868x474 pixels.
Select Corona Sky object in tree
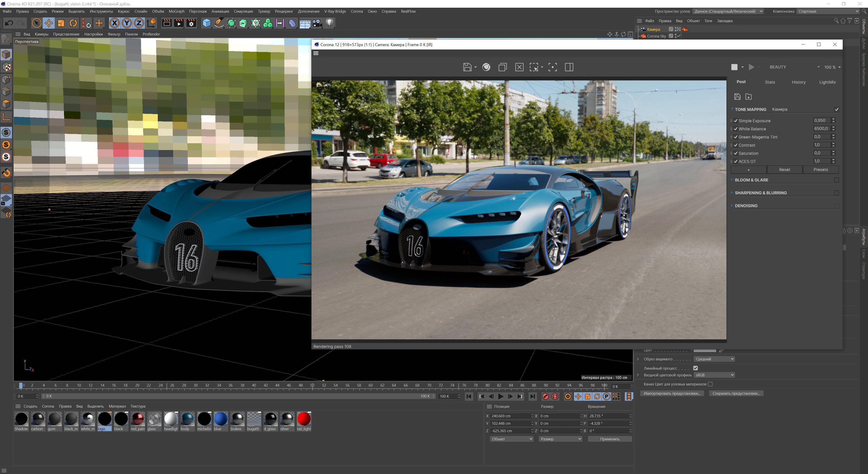(656, 36)
